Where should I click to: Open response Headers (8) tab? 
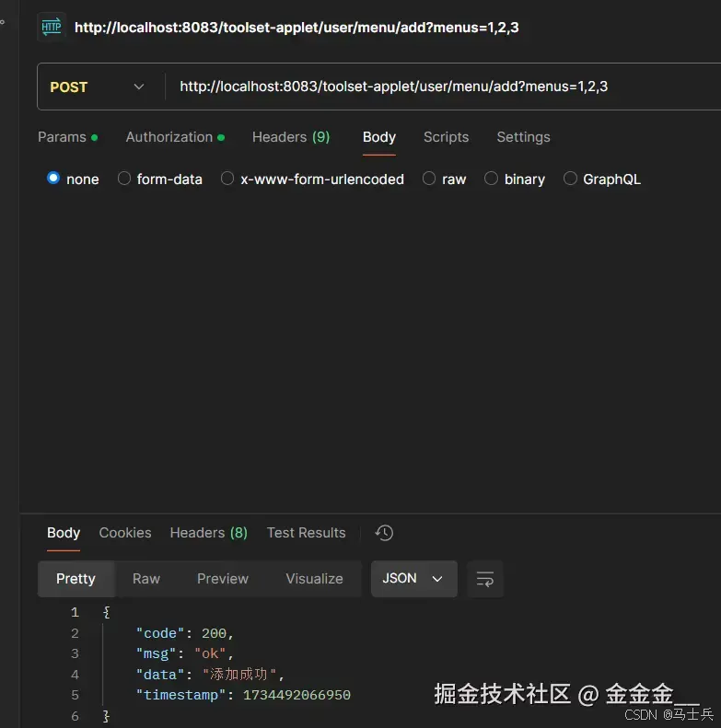click(209, 533)
